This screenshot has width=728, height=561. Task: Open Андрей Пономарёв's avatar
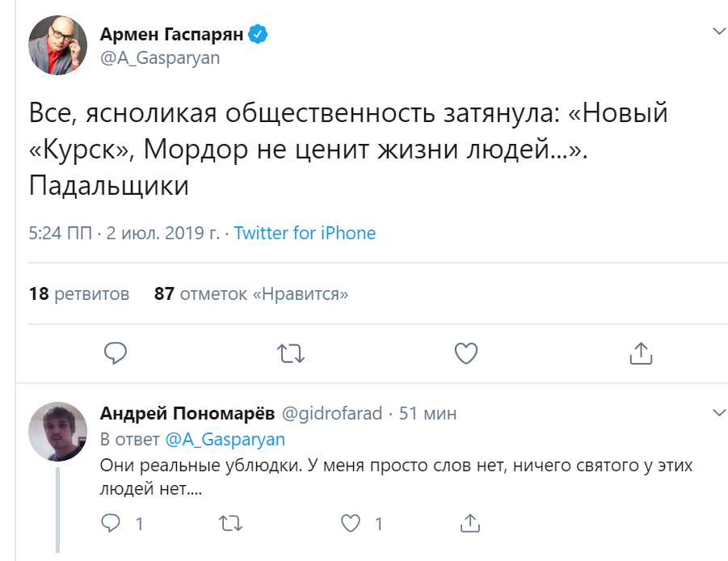click(x=58, y=431)
